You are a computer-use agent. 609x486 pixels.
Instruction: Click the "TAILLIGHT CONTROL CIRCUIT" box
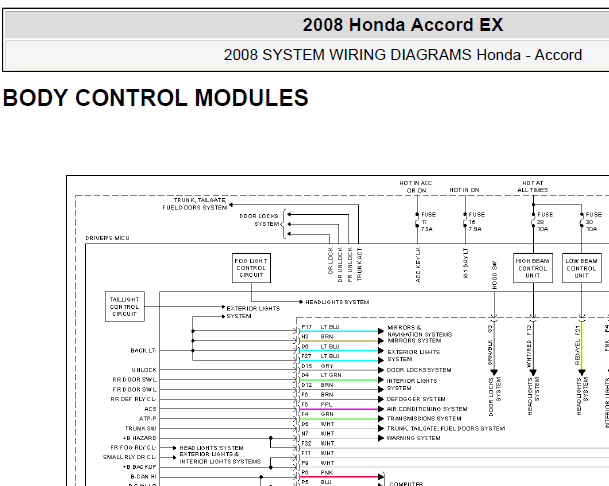125,307
